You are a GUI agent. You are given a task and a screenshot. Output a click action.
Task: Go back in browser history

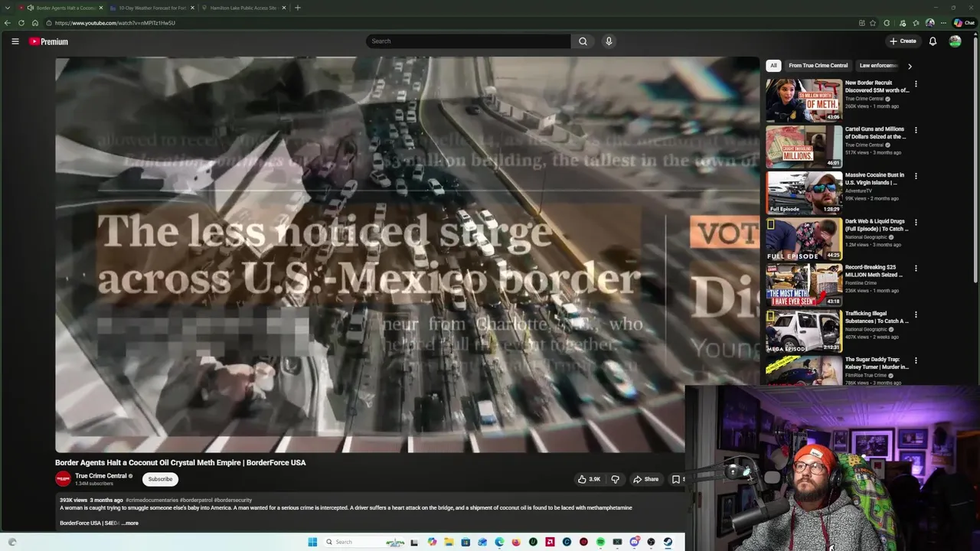(8, 23)
